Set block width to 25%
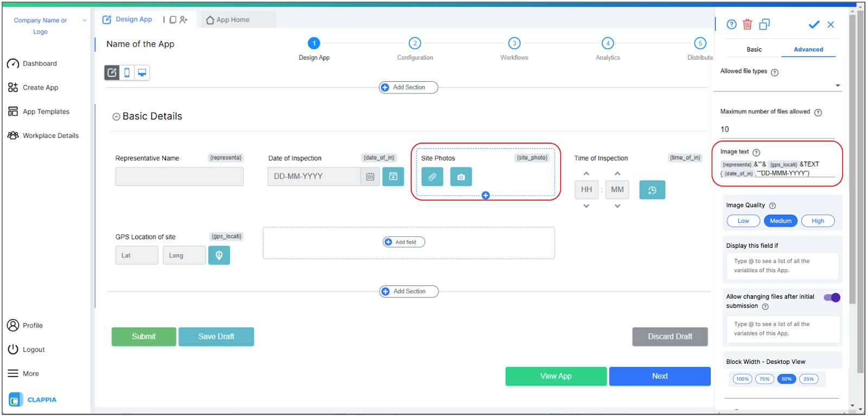The image size is (868, 418). (809, 379)
